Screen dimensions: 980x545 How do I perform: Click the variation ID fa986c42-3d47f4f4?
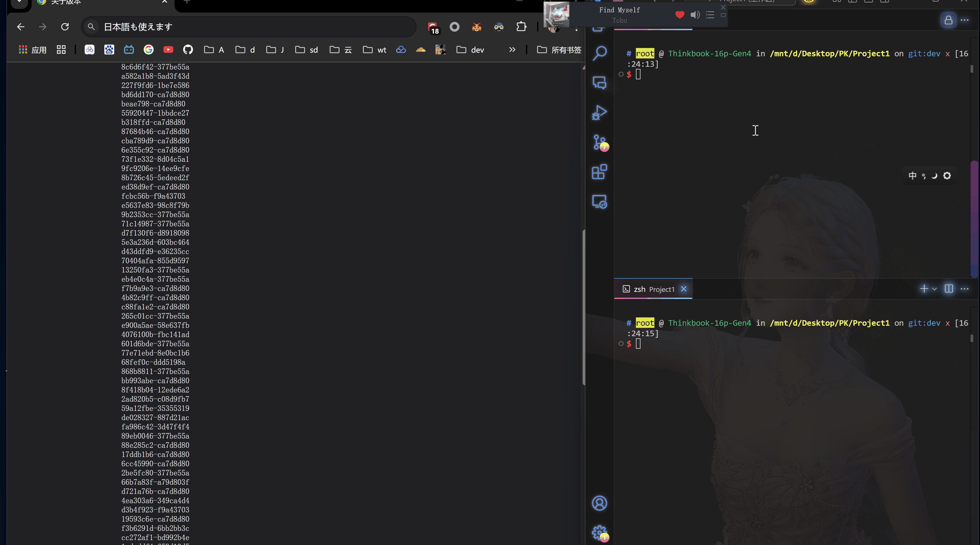155,427
